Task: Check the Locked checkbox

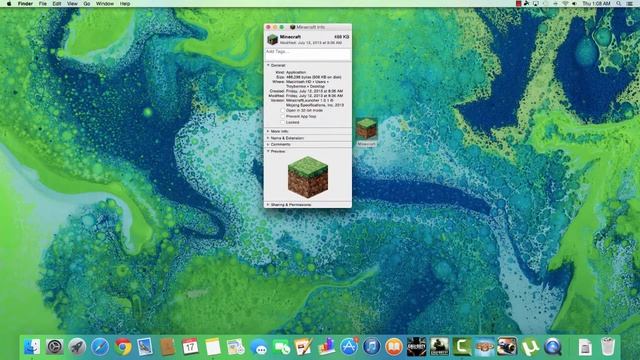Action: (x=282, y=122)
